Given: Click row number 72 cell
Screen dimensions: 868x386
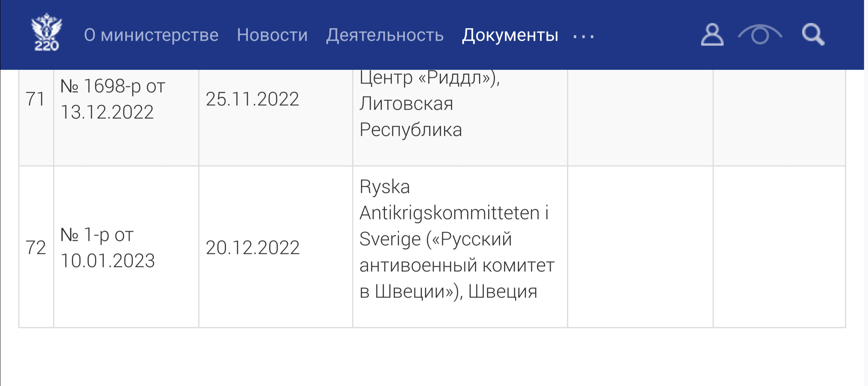Looking at the screenshot, I should (36, 247).
